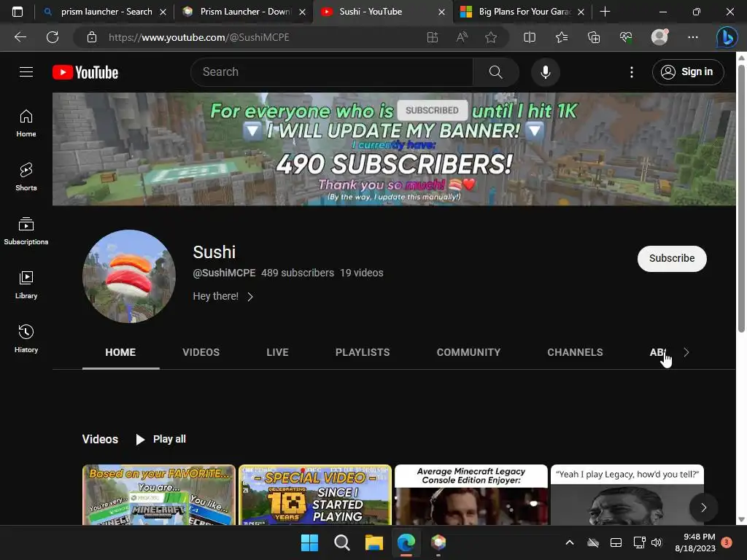
Task: Open the Windows Start menu
Action: tap(309, 542)
